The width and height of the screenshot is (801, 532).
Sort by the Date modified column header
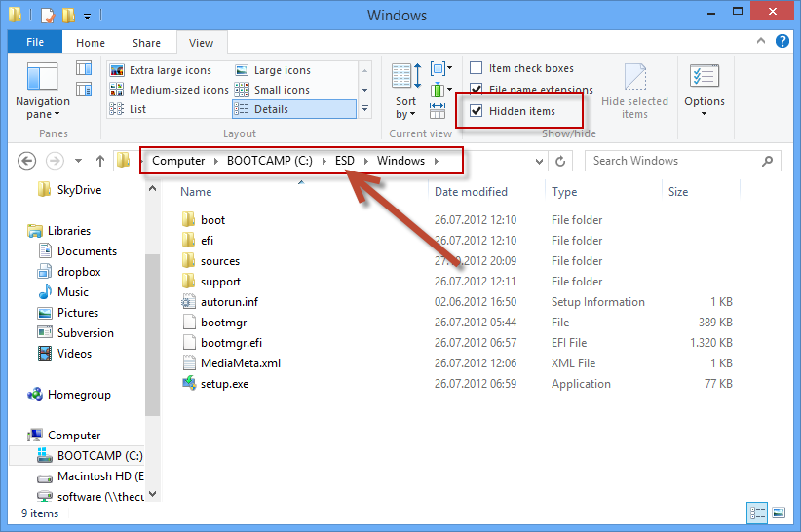pos(471,192)
